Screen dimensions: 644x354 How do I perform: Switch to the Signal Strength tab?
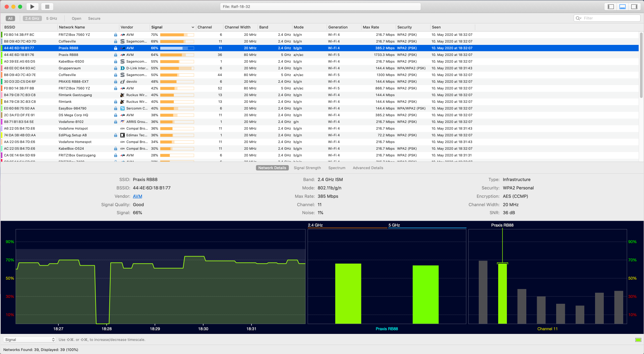(x=307, y=168)
